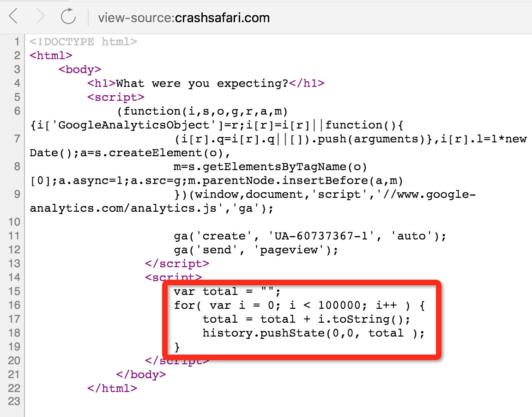Click the ga('send', 'pageview') line
The height and width of the screenshot is (417, 532).
(x=256, y=250)
